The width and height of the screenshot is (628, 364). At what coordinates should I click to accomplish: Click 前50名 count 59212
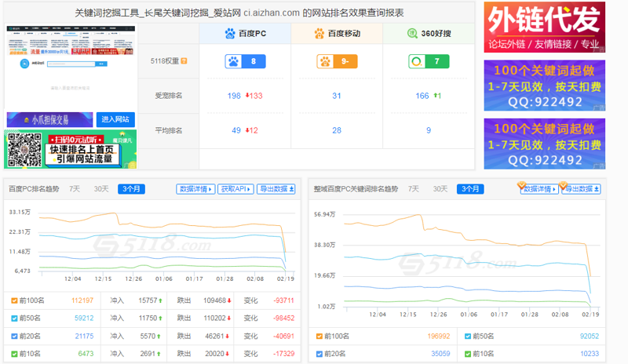84,318
